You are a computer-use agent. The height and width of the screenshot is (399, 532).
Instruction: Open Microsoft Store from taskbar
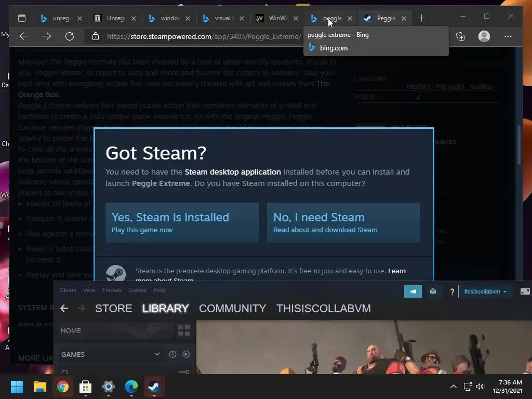tap(86, 387)
